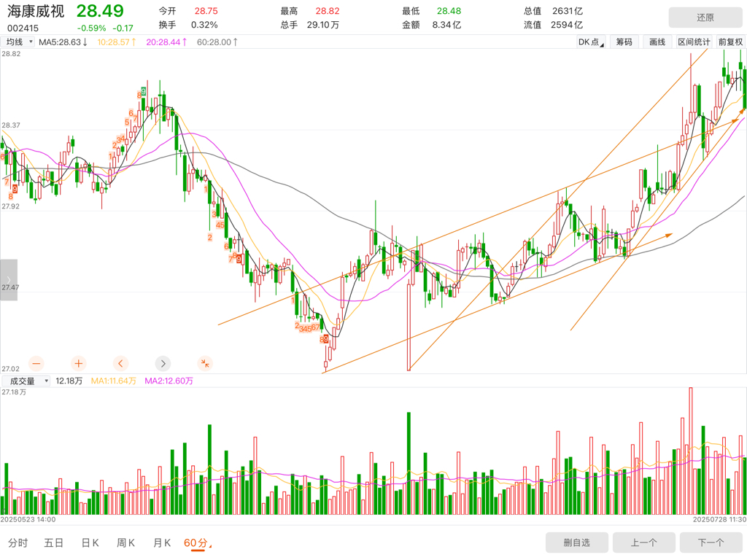Switch to the 五日 tab
Image resolution: width=747 pixels, height=560 pixels.
[54, 542]
